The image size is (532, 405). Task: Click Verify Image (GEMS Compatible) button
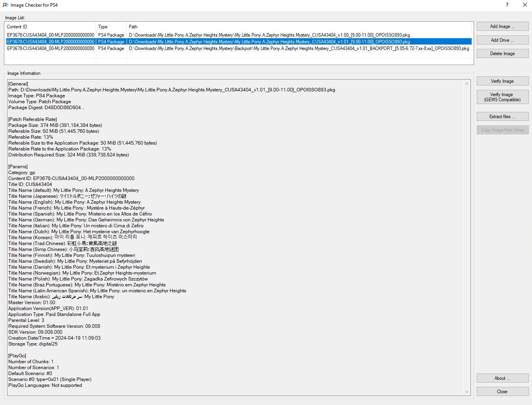click(502, 97)
